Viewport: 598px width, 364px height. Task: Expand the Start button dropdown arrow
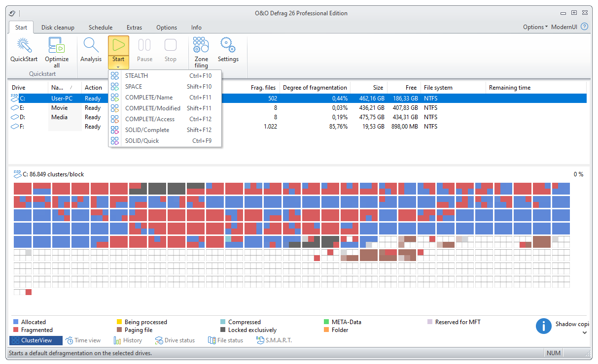118,66
